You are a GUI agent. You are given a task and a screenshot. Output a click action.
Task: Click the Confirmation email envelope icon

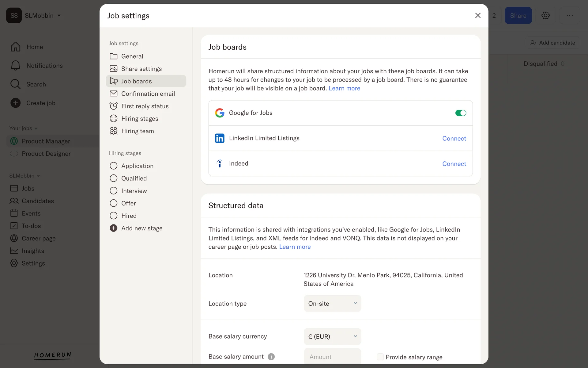[113, 94]
